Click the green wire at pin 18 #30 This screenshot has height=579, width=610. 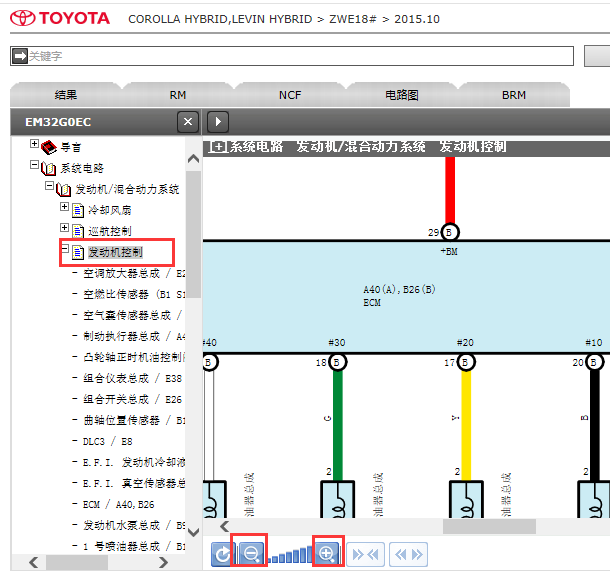(338, 425)
